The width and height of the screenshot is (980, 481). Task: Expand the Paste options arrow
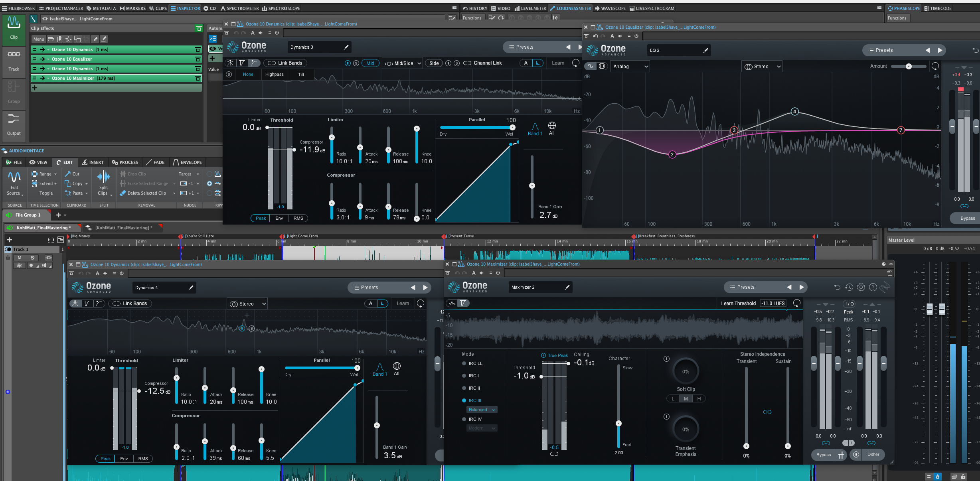click(x=87, y=193)
